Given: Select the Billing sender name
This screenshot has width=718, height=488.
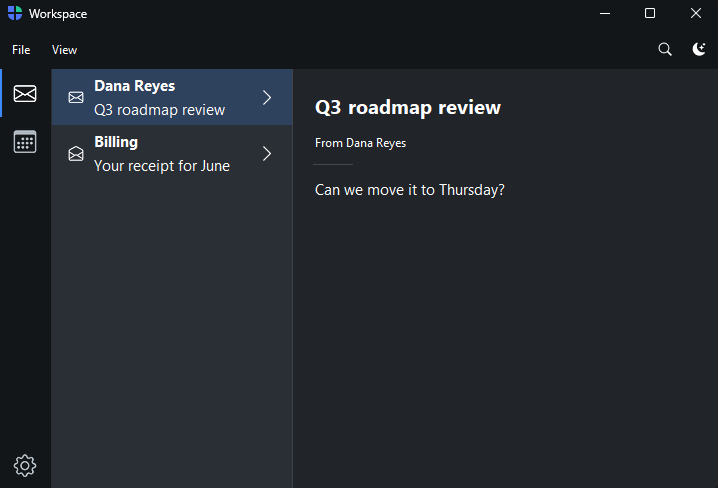Looking at the screenshot, I should pos(116,142).
